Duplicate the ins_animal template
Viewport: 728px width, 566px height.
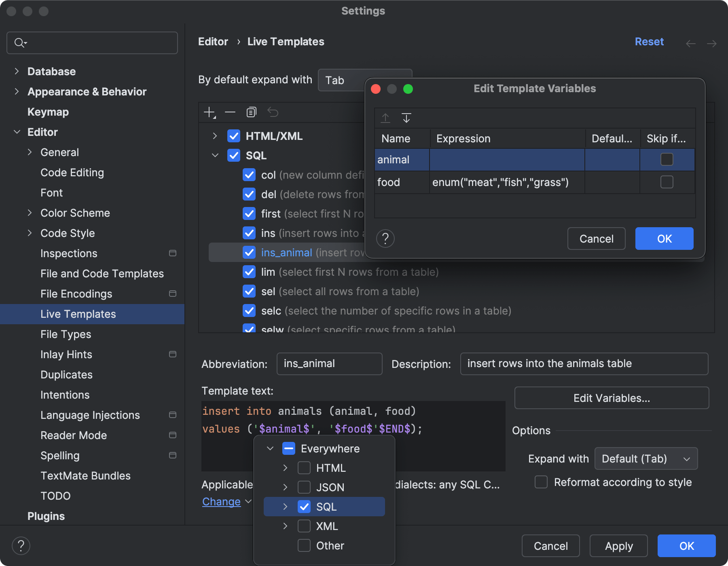coord(251,112)
